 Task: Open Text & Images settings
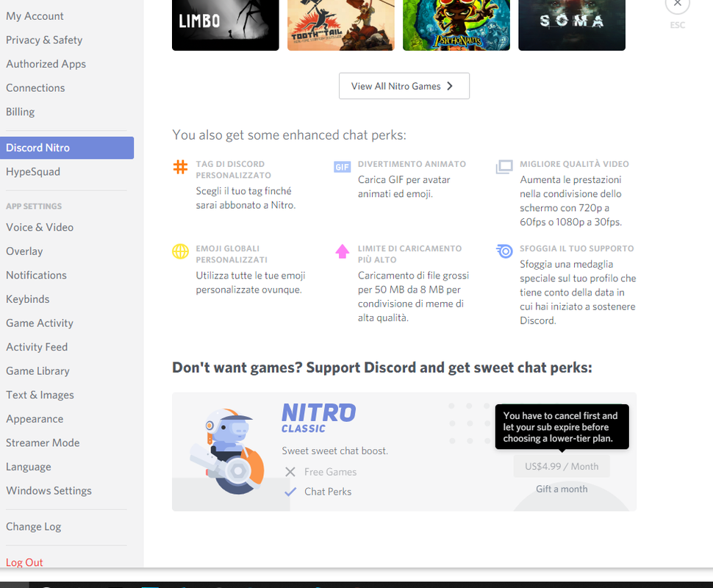point(40,395)
